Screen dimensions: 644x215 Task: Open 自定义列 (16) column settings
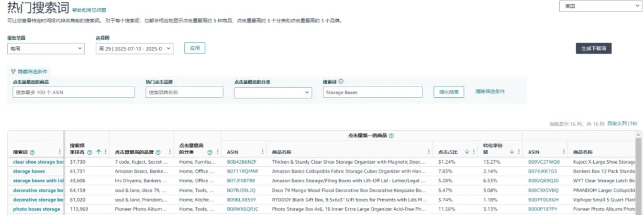(622, 124)
